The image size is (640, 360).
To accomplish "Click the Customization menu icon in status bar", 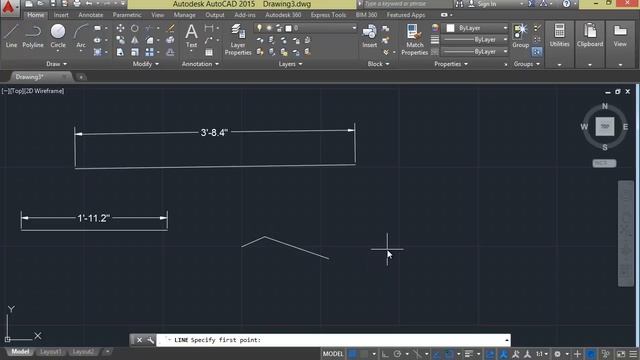I will tap(633, 354).
